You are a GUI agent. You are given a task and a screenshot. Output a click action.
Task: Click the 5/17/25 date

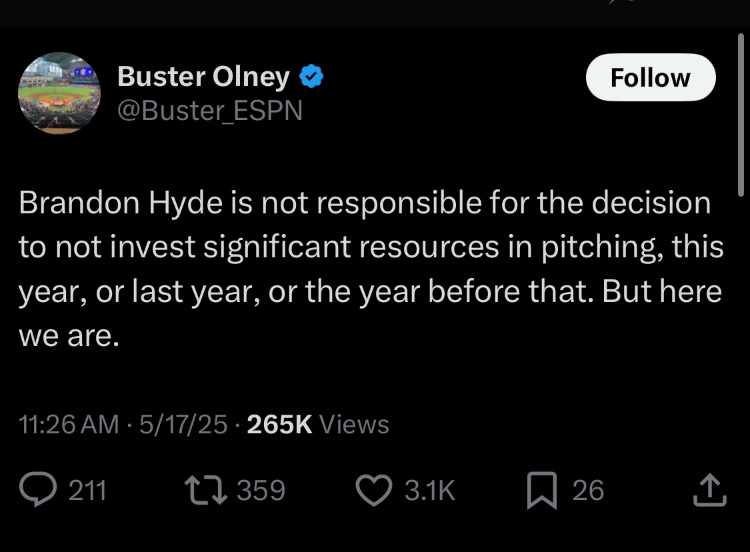coord(183,424)
